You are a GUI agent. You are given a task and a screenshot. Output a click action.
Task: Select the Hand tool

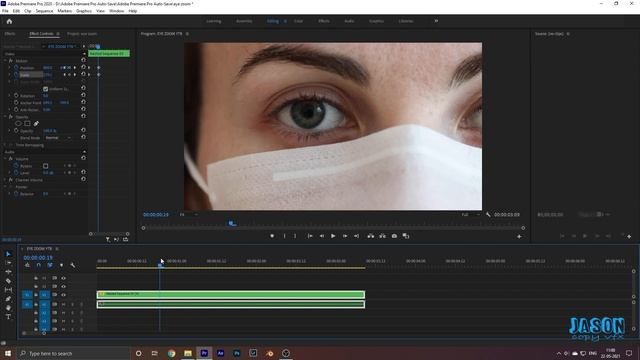[8, 308]
